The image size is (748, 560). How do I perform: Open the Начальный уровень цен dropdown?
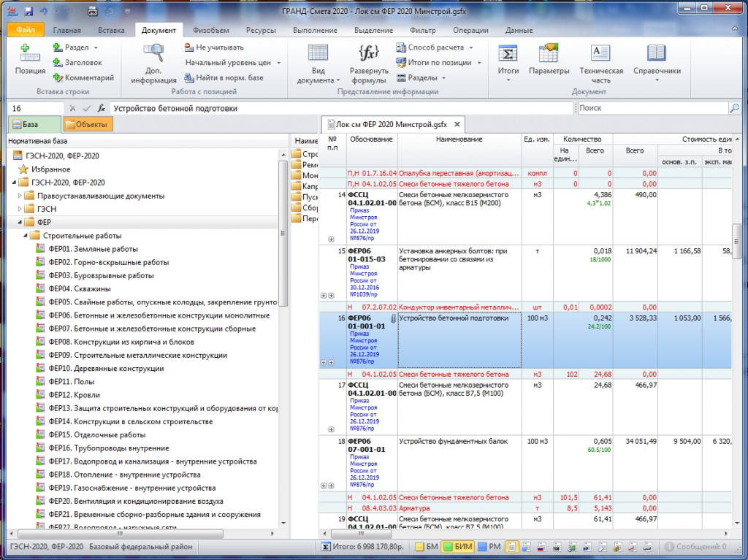click(x=278, y=63)
